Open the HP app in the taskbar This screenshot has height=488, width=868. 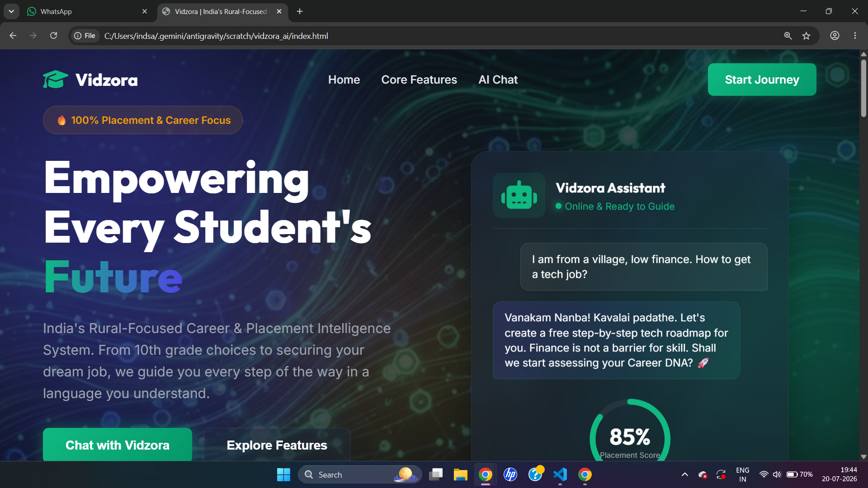510,474
